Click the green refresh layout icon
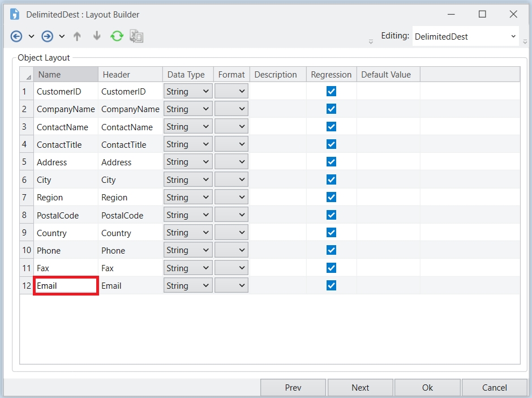 pyautogui.click(x=117, y=36)
